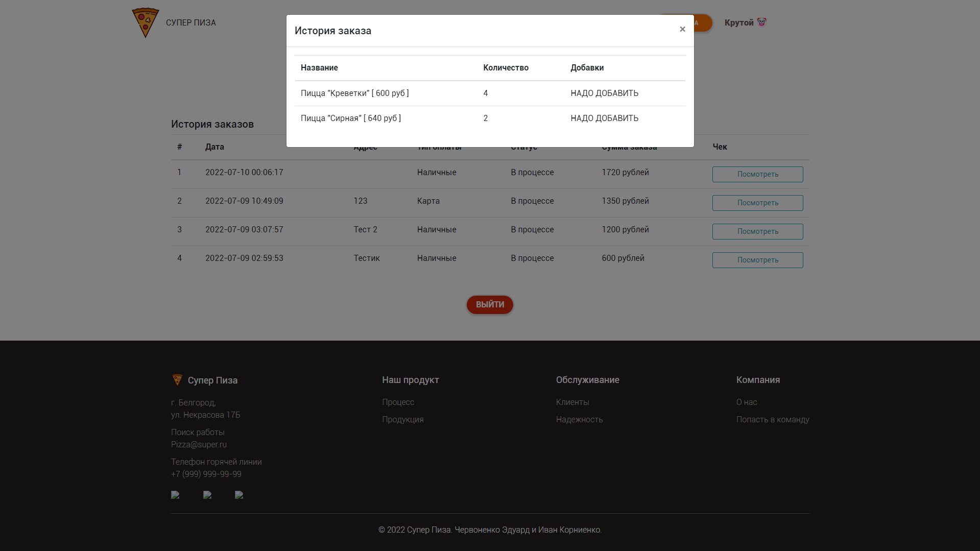Click the clown emoji beside "Крутой"

(762, 21)
